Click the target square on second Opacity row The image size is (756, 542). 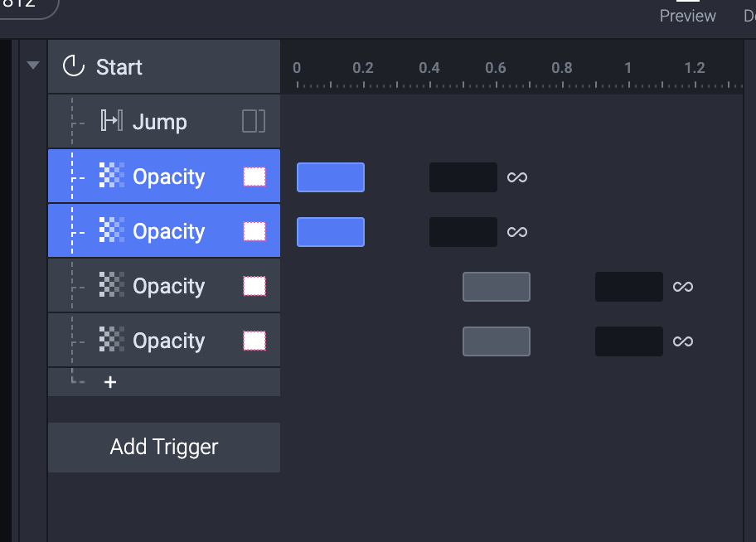coord(254,231)
